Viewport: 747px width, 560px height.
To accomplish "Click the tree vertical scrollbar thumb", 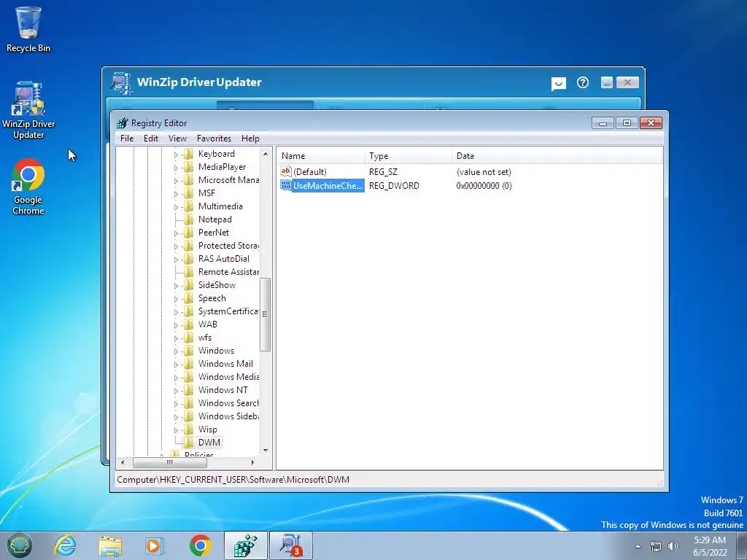I will [x=266, y=314].
